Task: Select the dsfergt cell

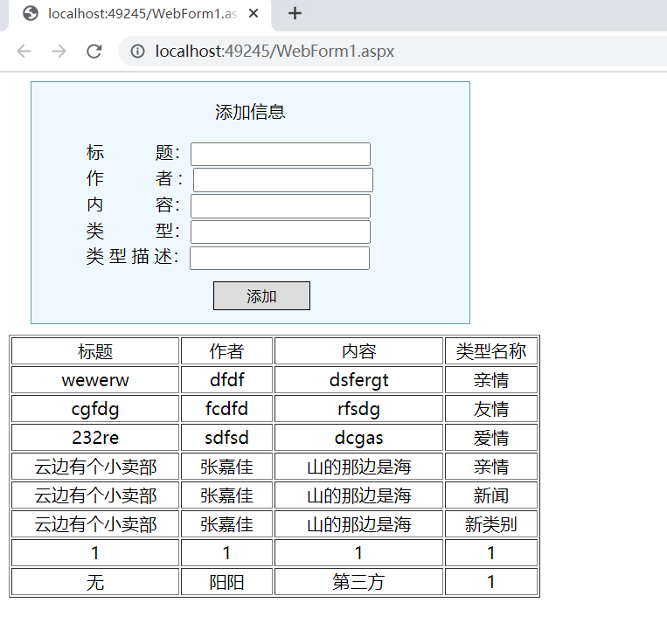Action: (x=359, y=380)
